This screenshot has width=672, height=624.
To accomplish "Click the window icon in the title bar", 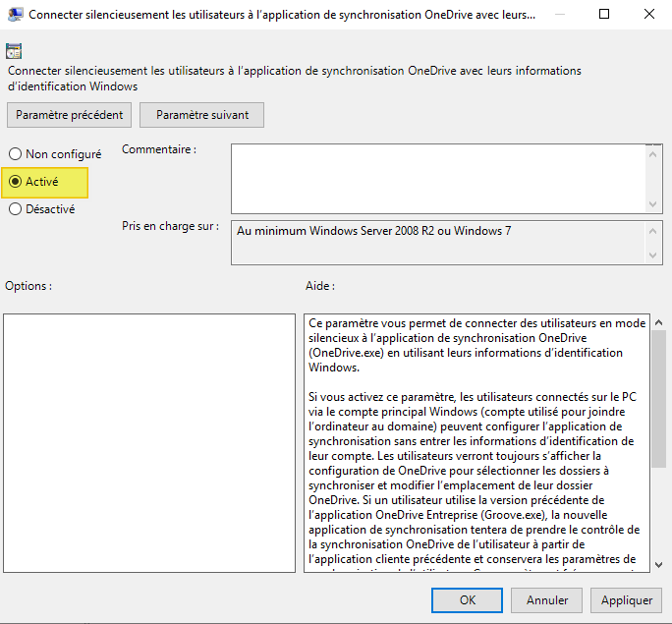I will (x=15, y=15).
